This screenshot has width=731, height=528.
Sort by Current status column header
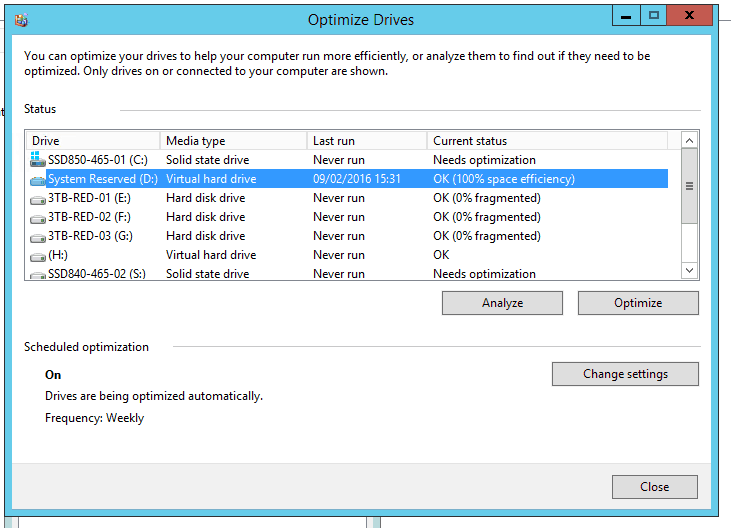click(x=548, y=141)
